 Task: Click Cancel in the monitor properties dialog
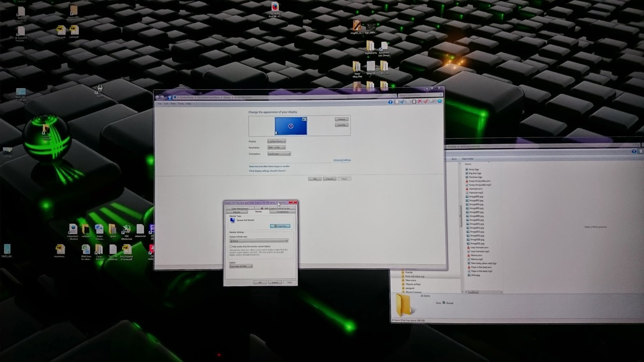[275, 282]
